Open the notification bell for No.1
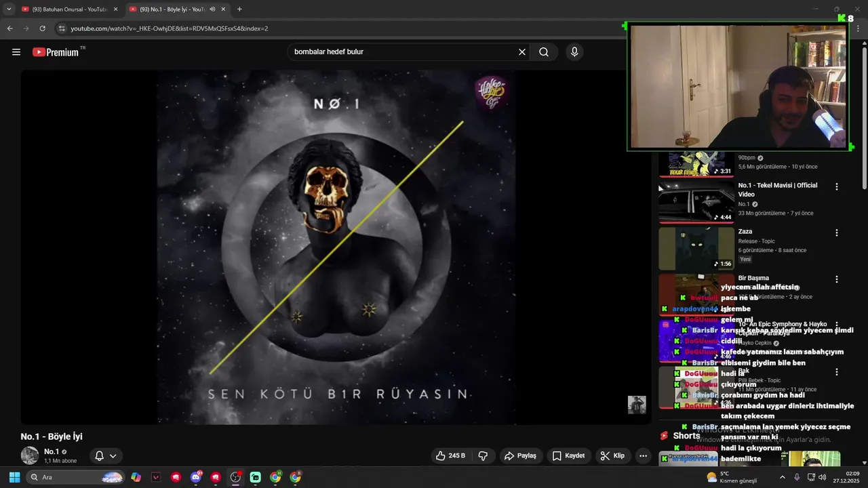 coord(106,456)
